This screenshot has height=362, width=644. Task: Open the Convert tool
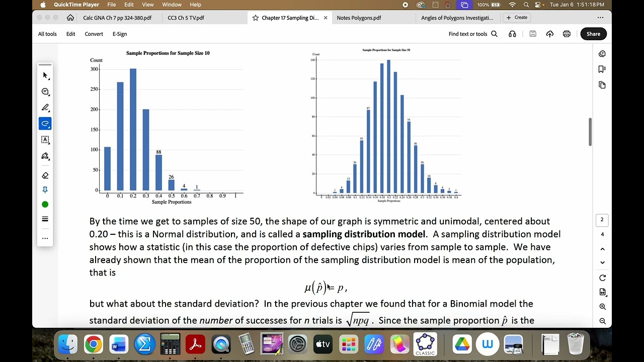94,34
